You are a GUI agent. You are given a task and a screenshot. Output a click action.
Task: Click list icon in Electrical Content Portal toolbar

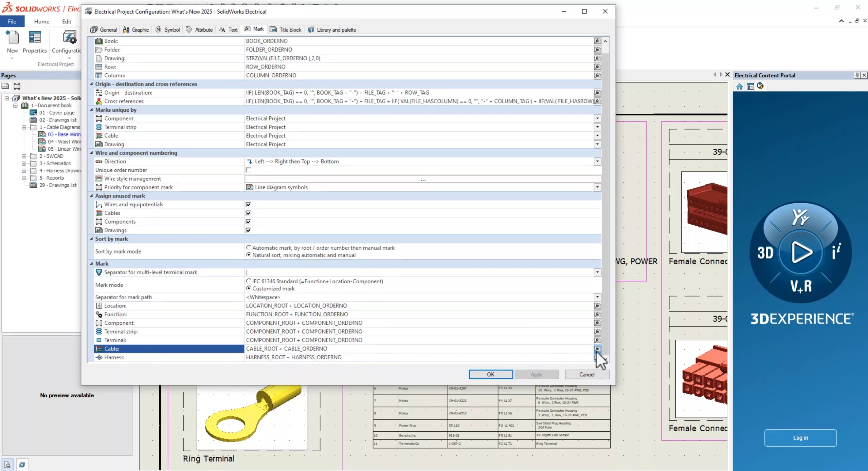click(750, 87)
